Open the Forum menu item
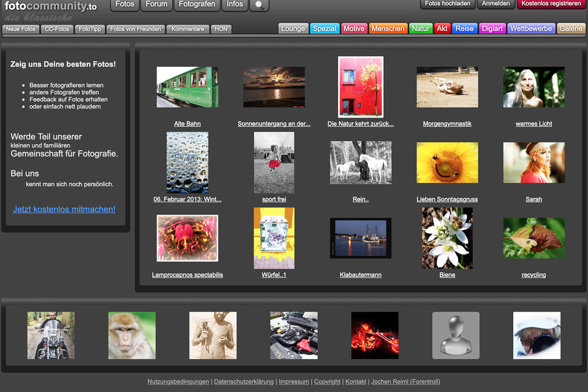 (156, 4)
